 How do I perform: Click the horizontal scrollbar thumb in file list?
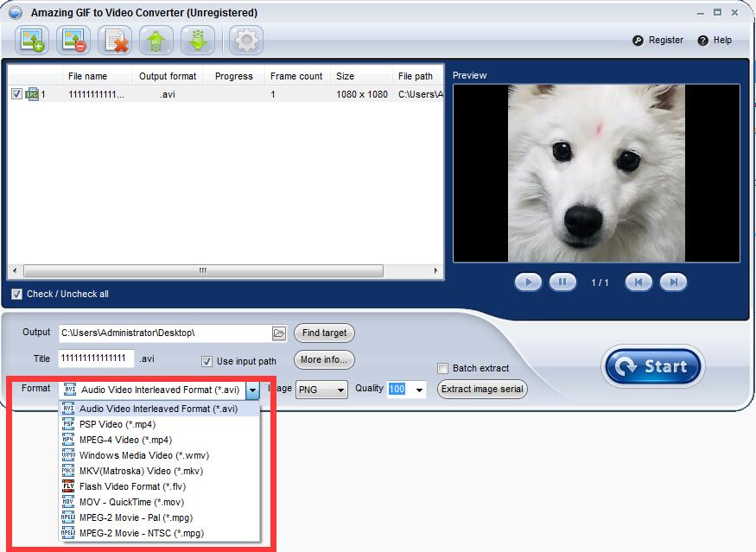(x=203, y=270)
